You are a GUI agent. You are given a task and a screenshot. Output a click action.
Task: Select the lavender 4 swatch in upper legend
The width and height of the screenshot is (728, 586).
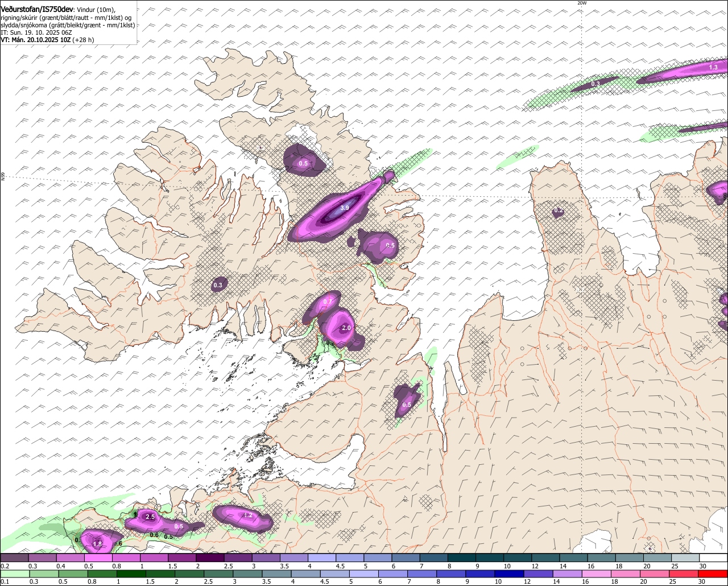pyautogui.click(x=322, y=558)
